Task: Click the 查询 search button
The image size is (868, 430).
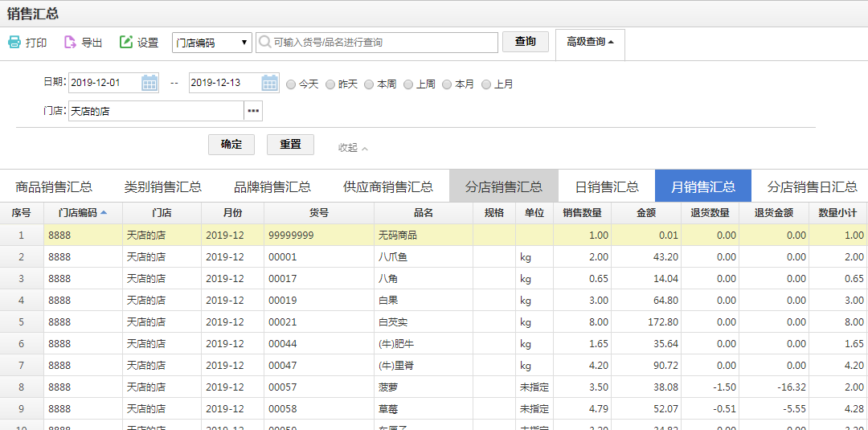Action: [526, 42]
